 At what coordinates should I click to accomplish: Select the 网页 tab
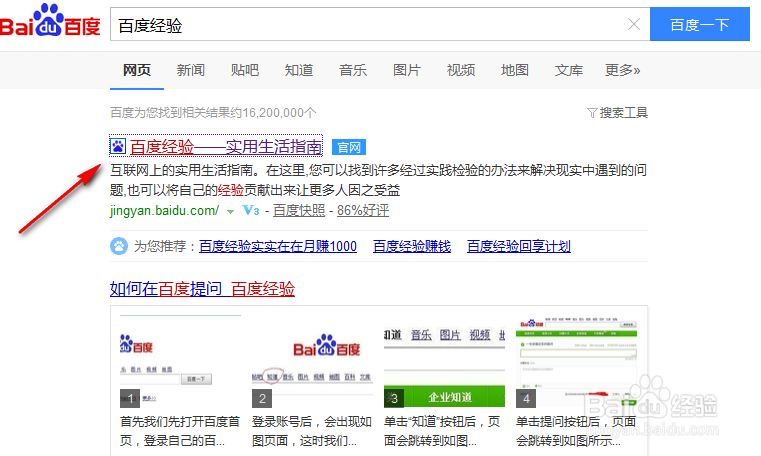pos(137,70)
